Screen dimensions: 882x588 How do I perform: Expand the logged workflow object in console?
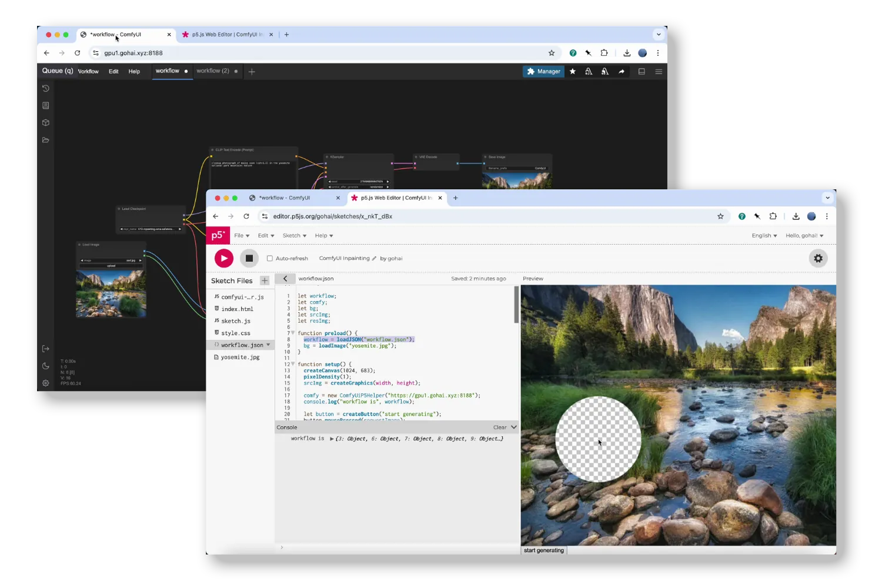(332, 439)
